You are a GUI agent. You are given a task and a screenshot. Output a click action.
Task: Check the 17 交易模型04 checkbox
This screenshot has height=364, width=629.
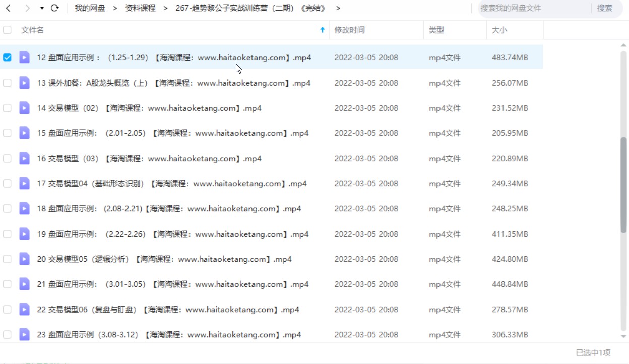coord(7,183)
